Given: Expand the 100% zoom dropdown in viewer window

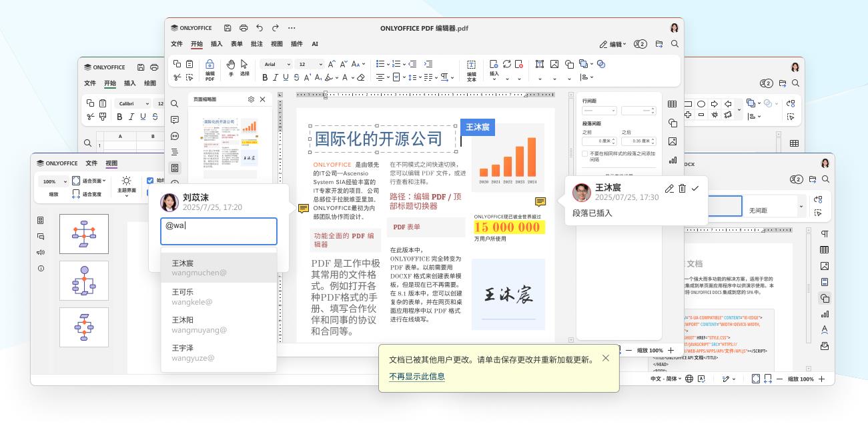Looking at the screenshot, I should (65, 181).
